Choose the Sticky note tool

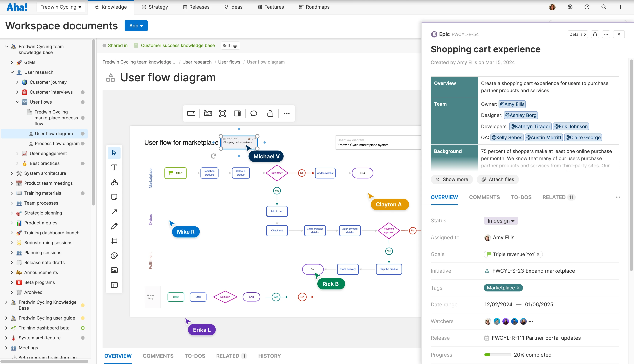point(114,197)
